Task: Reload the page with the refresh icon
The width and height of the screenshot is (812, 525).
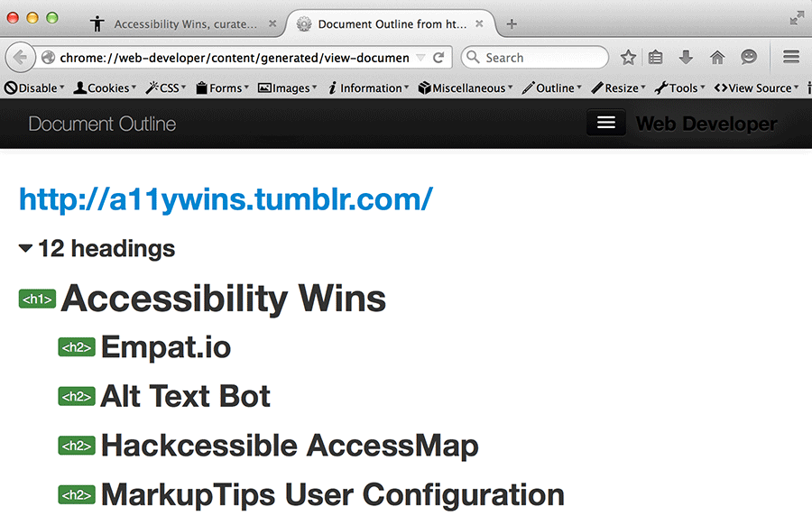Action: (438, 58)
